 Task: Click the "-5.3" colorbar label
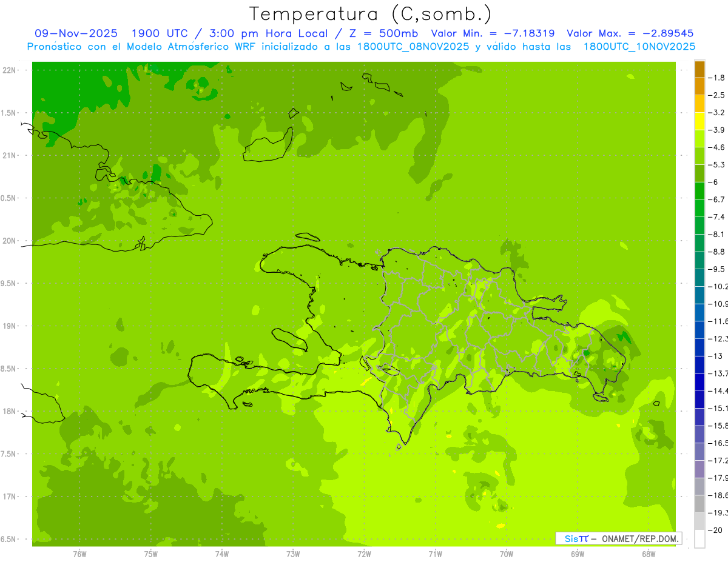pyautogui.click(x=716, y=165)
